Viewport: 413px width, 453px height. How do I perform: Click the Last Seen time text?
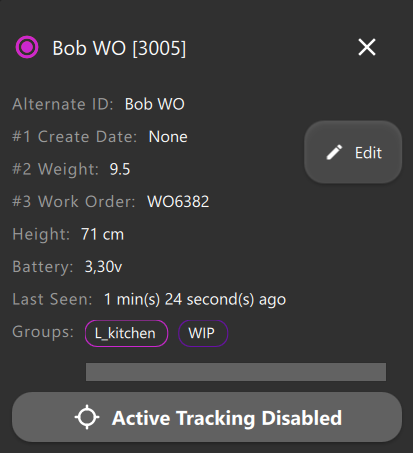pyautogui.click(x=195, y=299)
